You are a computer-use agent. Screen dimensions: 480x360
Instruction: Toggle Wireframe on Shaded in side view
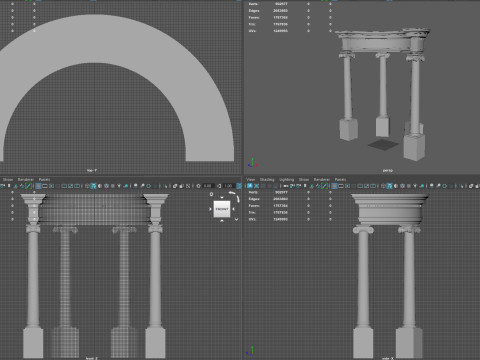pyautogui.click(x=402, y=186)
